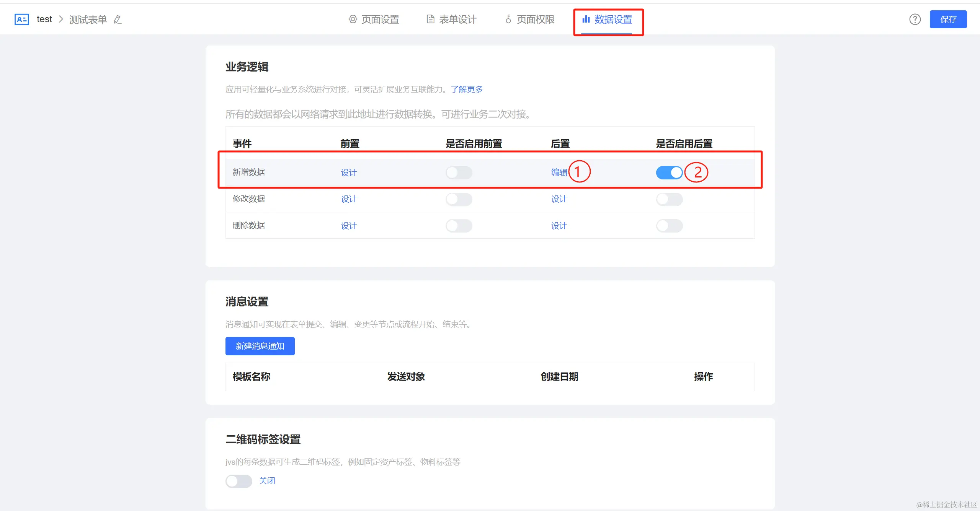
Task: Click the pencil edit icon beside 测试表单
Action: [118, 20]
